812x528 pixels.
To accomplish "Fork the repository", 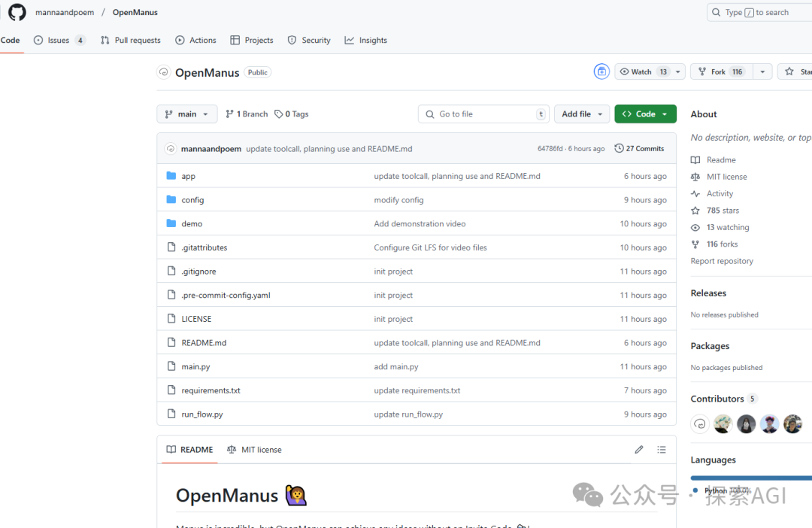I will coord(722,71).
